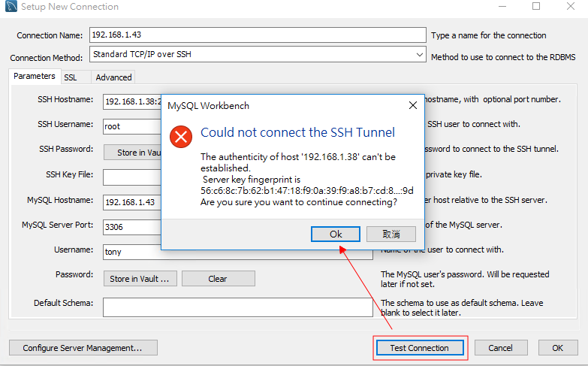Click the 'MySQL Workbench' dialog title
This screenshot has width=588, height=366.
209,106
